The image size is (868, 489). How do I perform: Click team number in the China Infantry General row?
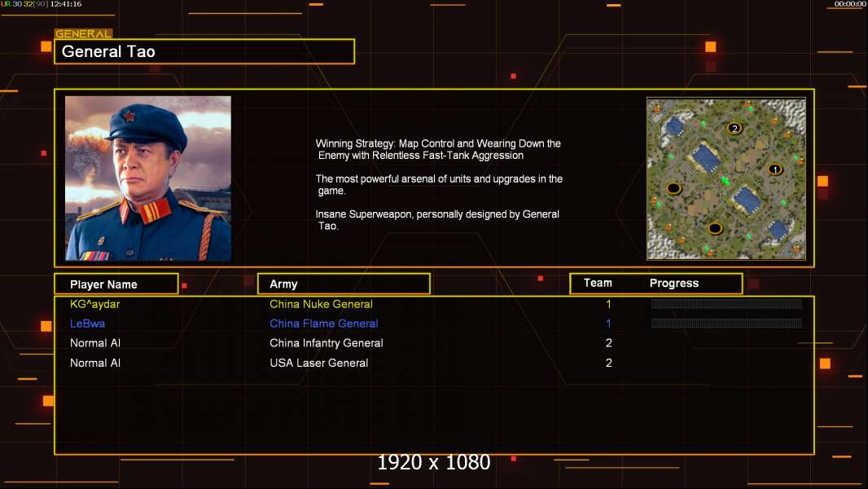(608, 343)
